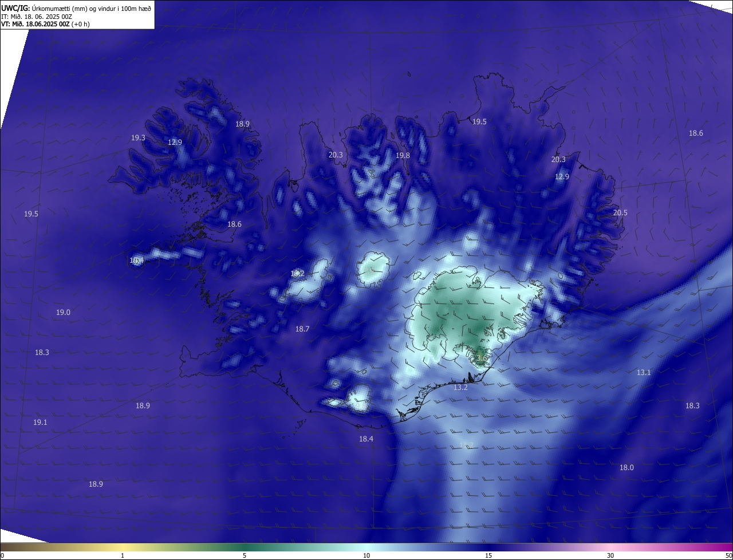Click the colorbar tick label 50
Image resolution: width=733 pixels, height=560 pixels.
tap(728, 556)
